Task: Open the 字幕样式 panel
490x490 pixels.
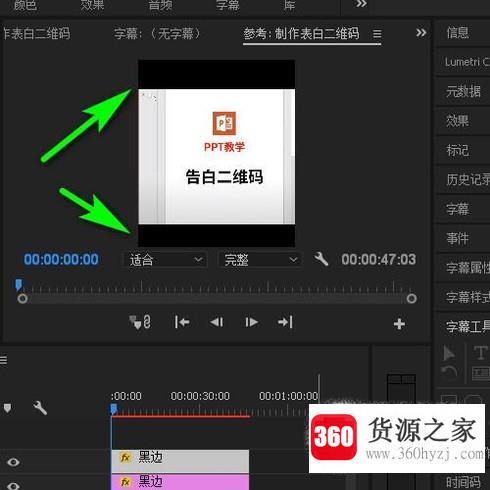Action: click(468, 297)
